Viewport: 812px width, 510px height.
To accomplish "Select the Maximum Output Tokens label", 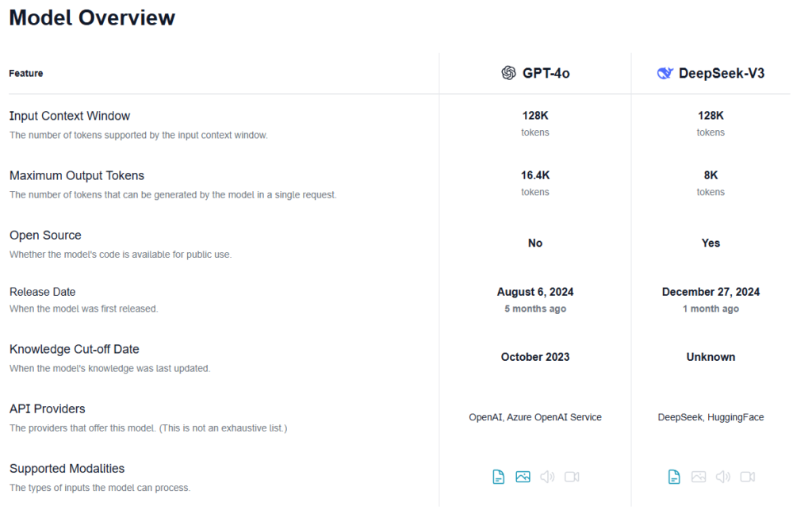I will (77, 175).
